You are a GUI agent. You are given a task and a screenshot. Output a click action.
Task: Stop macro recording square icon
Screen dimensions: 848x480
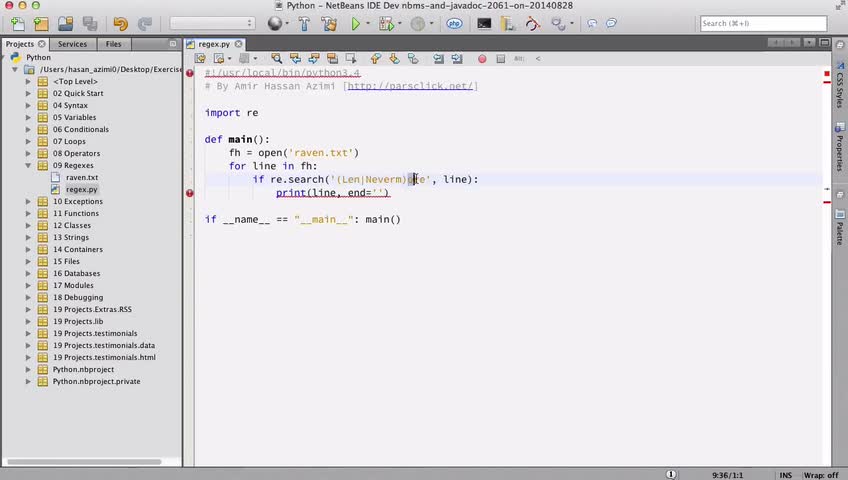coord(501,58)
